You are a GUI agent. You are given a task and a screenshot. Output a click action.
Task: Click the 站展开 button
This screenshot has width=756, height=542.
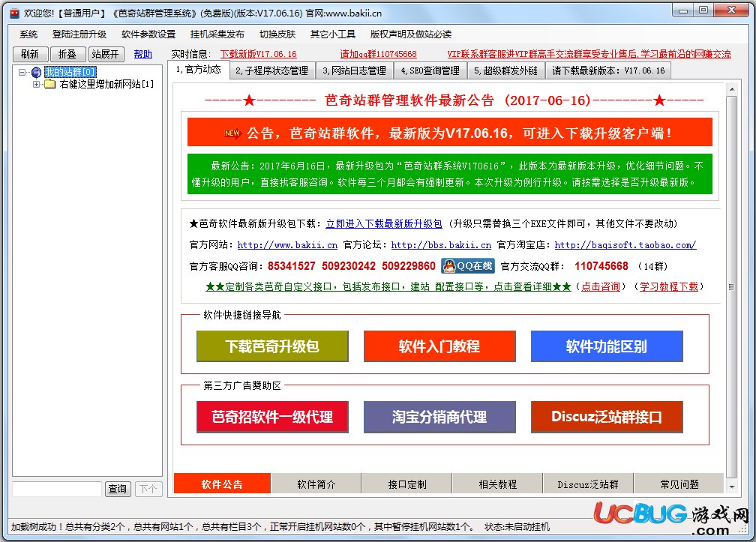[106, 54]
